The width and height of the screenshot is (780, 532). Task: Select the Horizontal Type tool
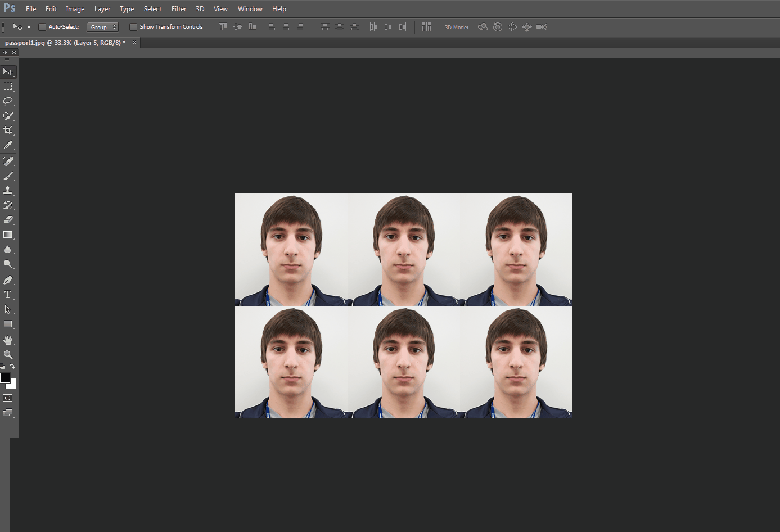(x=8, y=294)
